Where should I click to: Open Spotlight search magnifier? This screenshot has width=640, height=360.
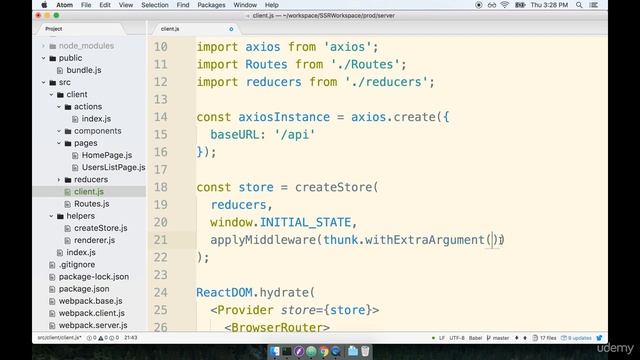[x=579, y=5]
